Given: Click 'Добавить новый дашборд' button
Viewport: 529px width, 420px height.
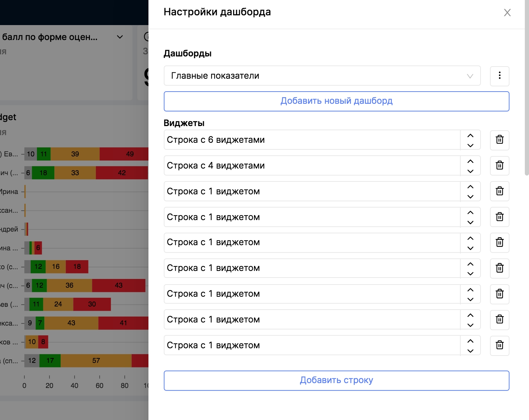Looking at the screenshot, I should (336, 101).
